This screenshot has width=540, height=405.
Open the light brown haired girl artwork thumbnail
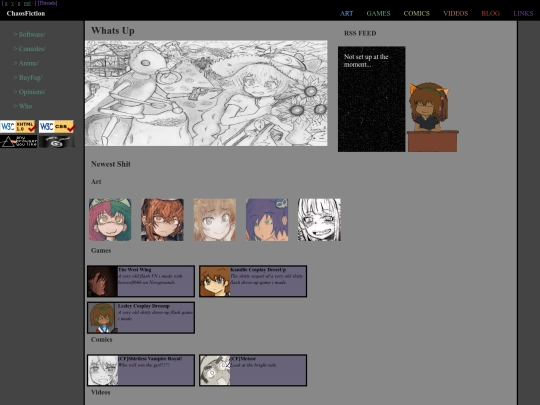215,220
